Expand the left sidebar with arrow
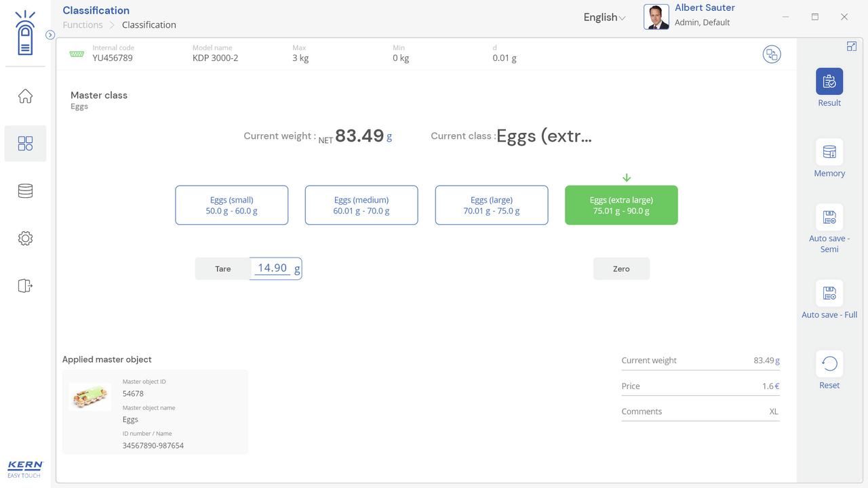 (x=50, y=35)
